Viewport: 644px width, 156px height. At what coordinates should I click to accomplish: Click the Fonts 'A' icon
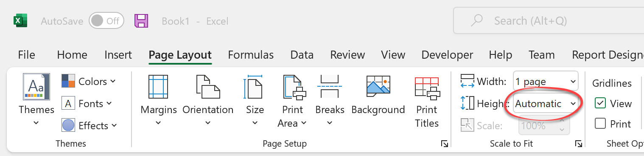click(x=68, y=103)
